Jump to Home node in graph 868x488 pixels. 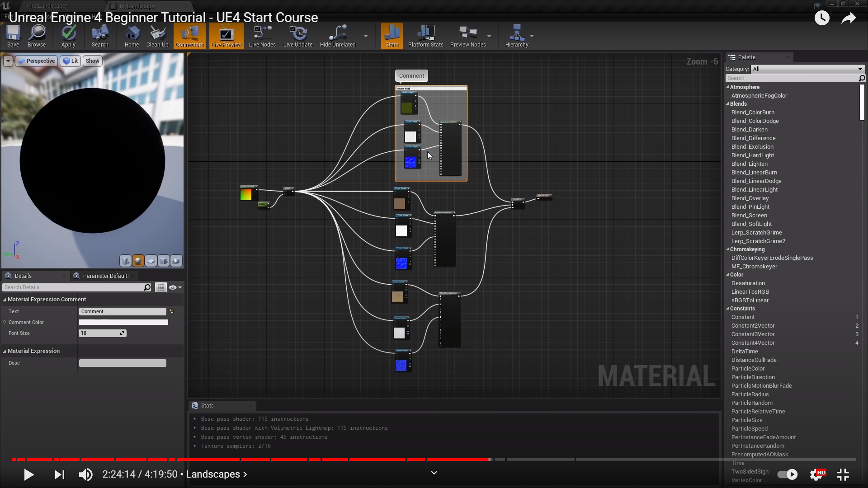coord(132,36)
